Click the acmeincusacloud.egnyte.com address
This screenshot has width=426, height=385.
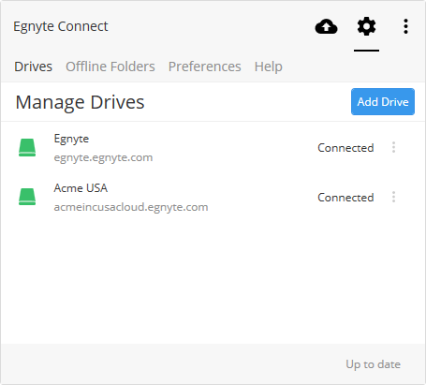pos(131,207)
